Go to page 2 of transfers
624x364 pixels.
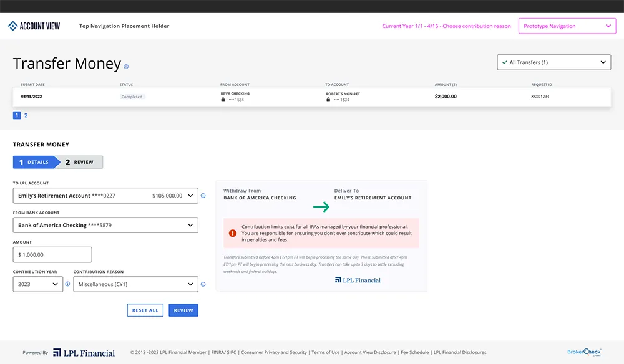[x=26, y=115]
